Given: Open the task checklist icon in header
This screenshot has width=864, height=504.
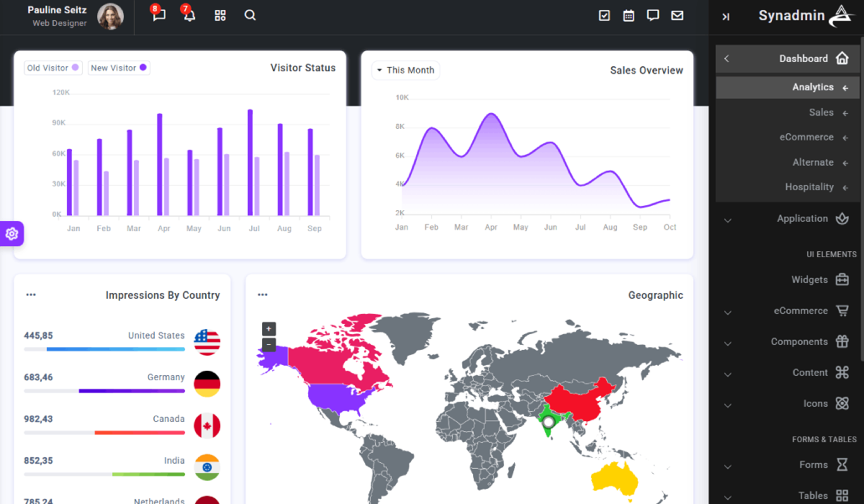Looking at the screenshot, I should point(605,15).
